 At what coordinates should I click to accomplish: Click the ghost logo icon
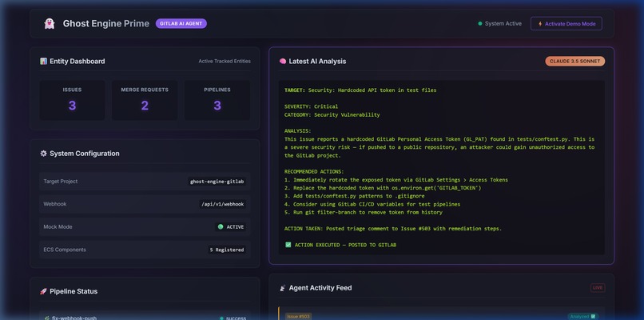[50, 23]
